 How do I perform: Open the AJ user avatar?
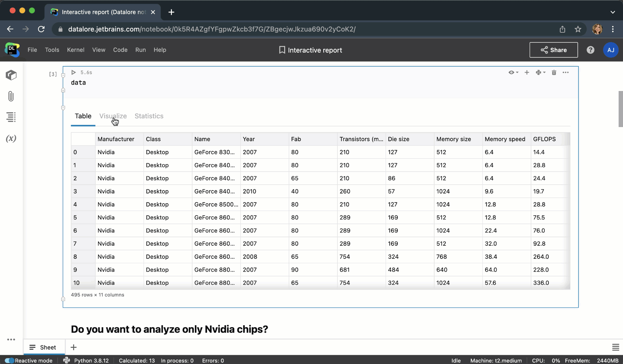[611, 50]
